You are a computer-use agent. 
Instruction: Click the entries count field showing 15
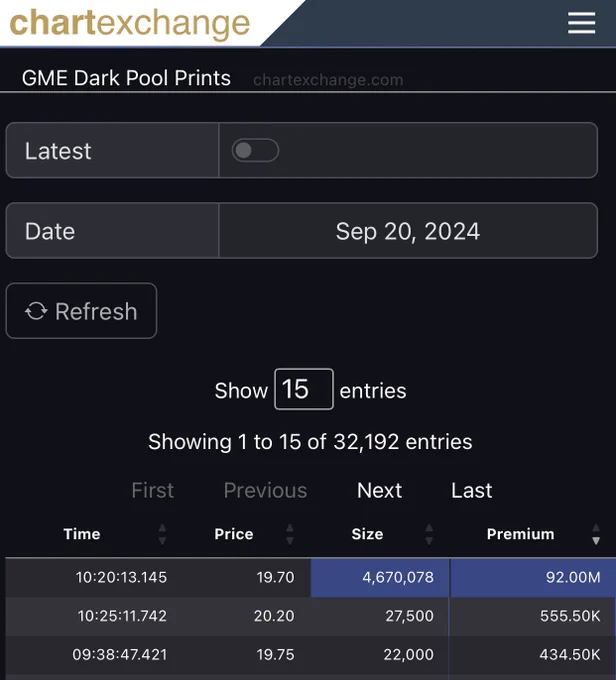(304, 389)
